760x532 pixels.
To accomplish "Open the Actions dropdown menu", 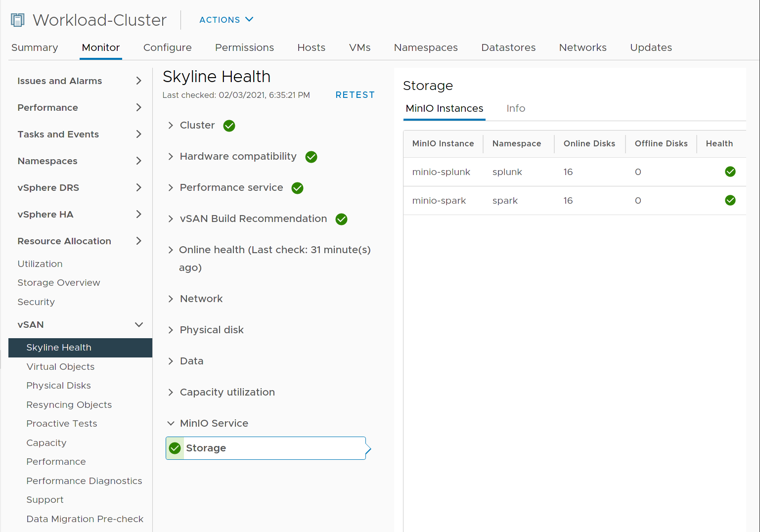I will point(226,20).
